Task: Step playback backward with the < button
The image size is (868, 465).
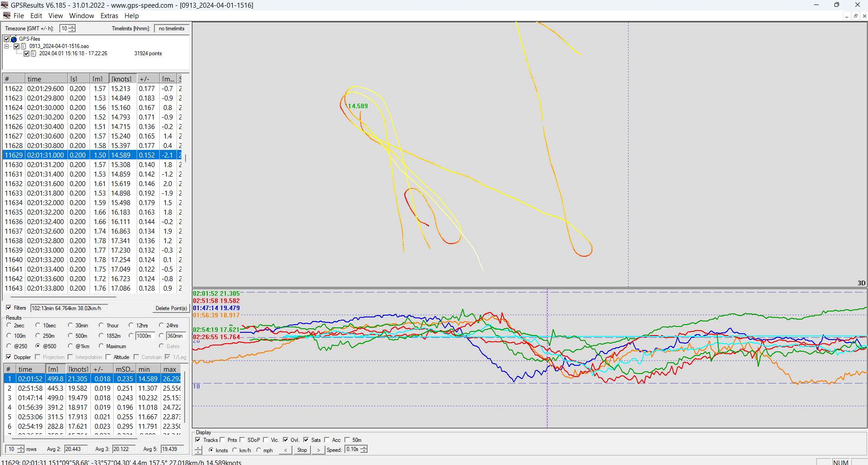Action: pos(285,450)
